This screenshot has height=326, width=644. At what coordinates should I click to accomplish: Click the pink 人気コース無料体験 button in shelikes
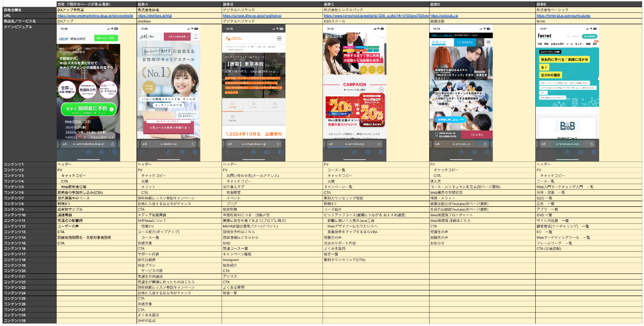tap(169, 127)
